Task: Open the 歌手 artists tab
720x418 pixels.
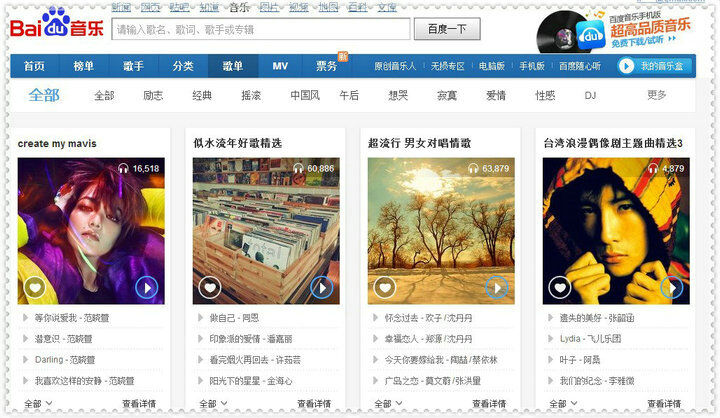Action: click(134, 66)
